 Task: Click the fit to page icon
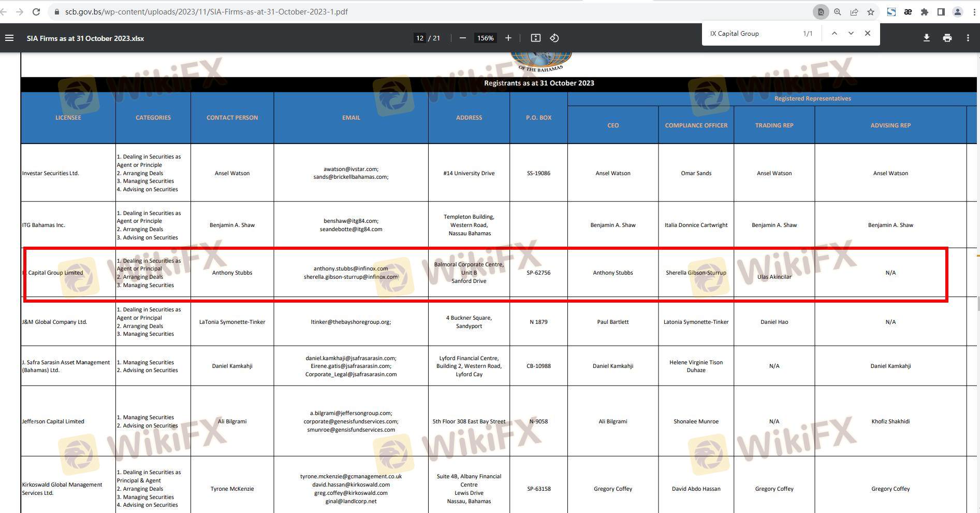[x=535, y=38]
